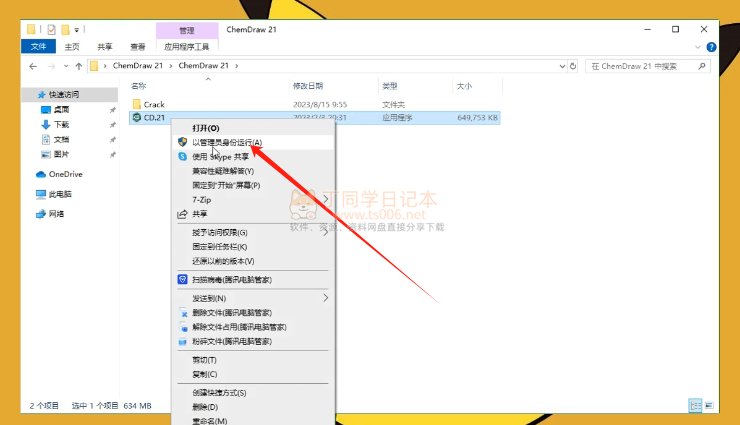Screen dimensions: 740x425
Task: Click ChemDraw 21 first breadcrumb in address bar
Action: (137, 66)
